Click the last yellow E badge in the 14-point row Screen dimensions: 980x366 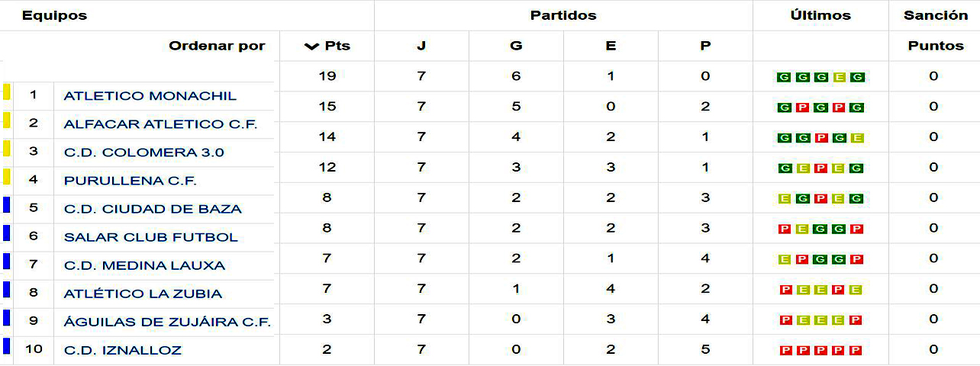857,138
